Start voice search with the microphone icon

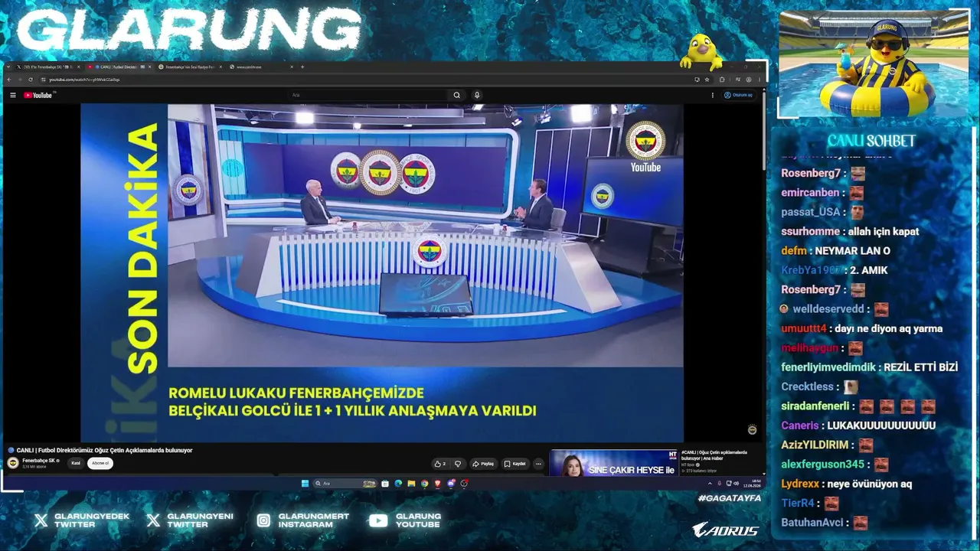(x=477, y=95)
